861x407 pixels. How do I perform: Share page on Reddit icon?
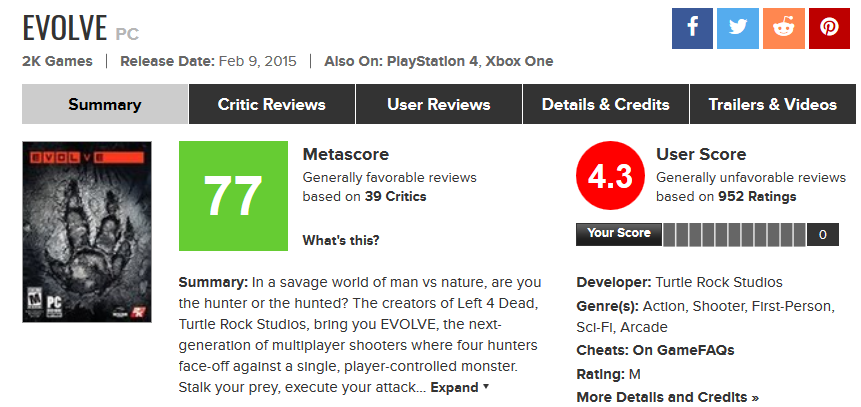[x=784, y=29]
